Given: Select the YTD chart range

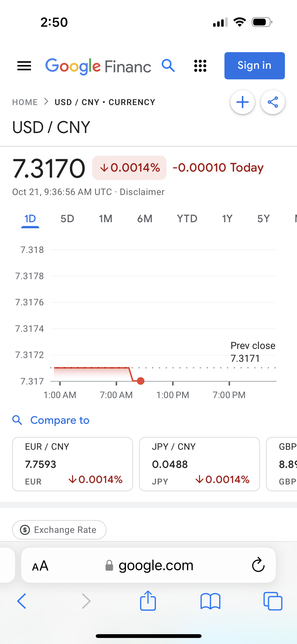Looking at the screenshot, I should [187, 219].
